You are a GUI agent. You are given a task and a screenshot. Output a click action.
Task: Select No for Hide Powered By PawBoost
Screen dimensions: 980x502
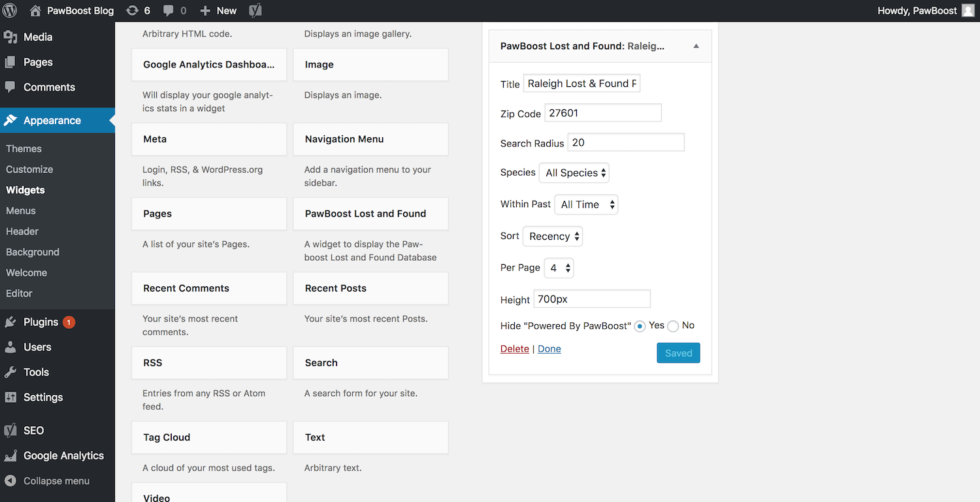point(673,326)
